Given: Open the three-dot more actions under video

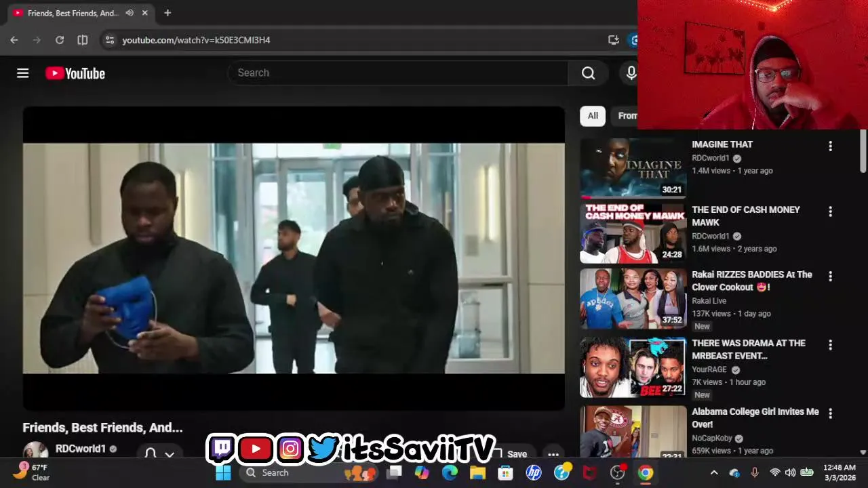Looking at the screenshot, I should point(553,454).
